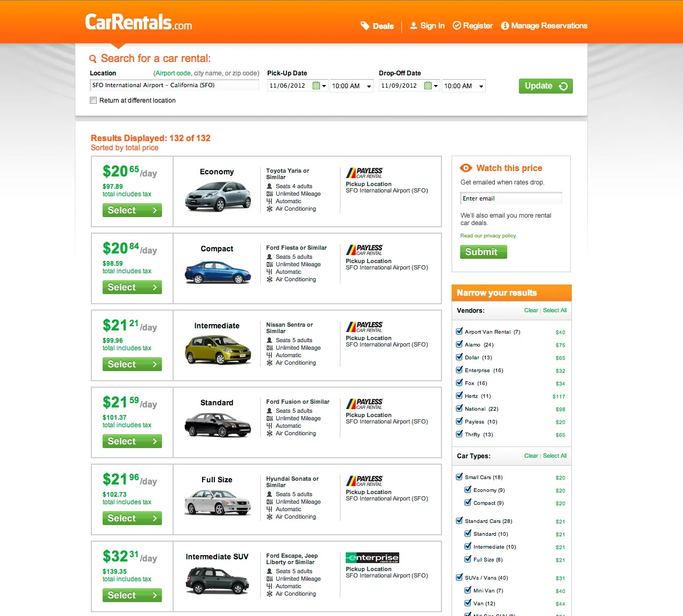Click the Deals tag icon
This screenshot has height=616, width=683.
[x=365, y=26]
